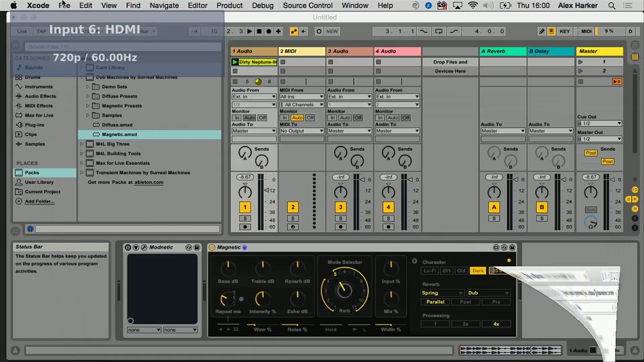Save the Modnetic device preset
This screenshot has height=362, width=644.
197,247
